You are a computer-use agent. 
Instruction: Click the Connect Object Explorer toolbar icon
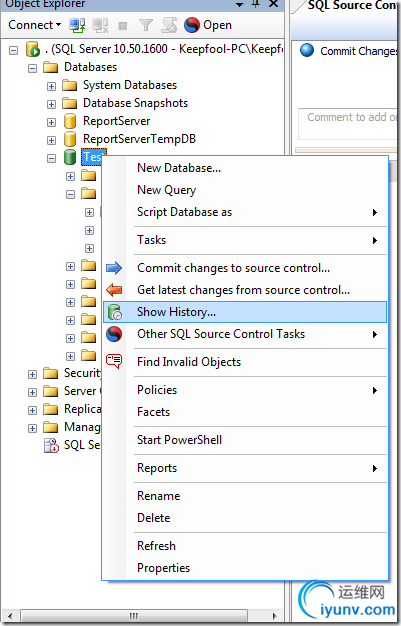[77, 25]
